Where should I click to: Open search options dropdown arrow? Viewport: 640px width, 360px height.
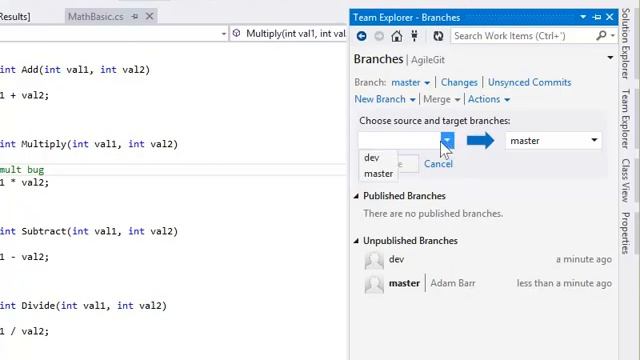click(x=613, y=36)
